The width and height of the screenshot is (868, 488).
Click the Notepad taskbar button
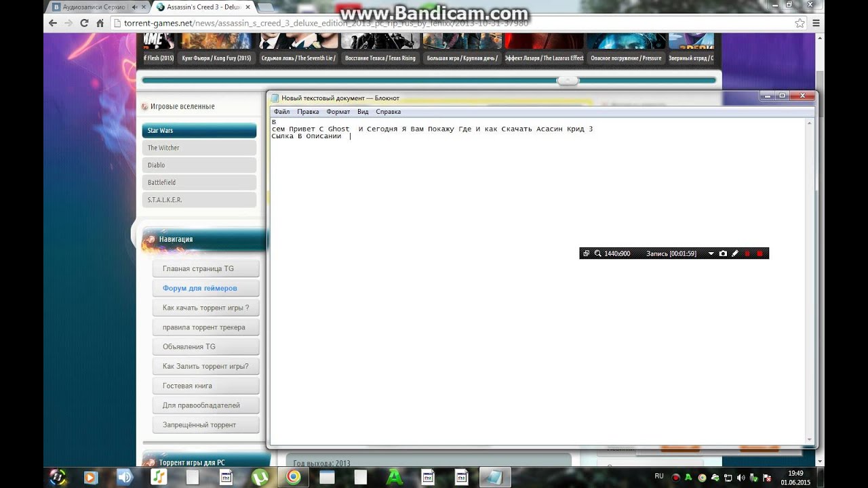tap(494, 476)
